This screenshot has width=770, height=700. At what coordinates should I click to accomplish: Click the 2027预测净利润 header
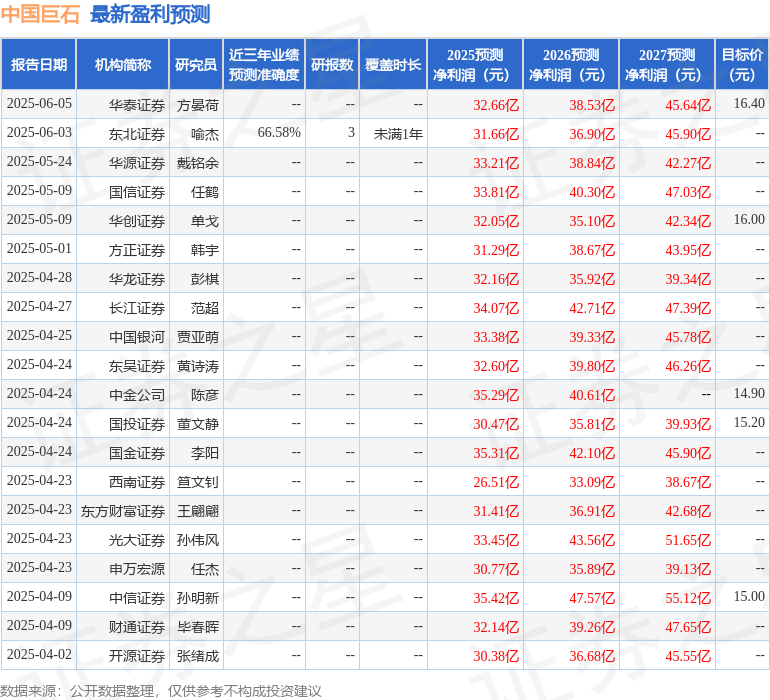click(x=667, y=65)
